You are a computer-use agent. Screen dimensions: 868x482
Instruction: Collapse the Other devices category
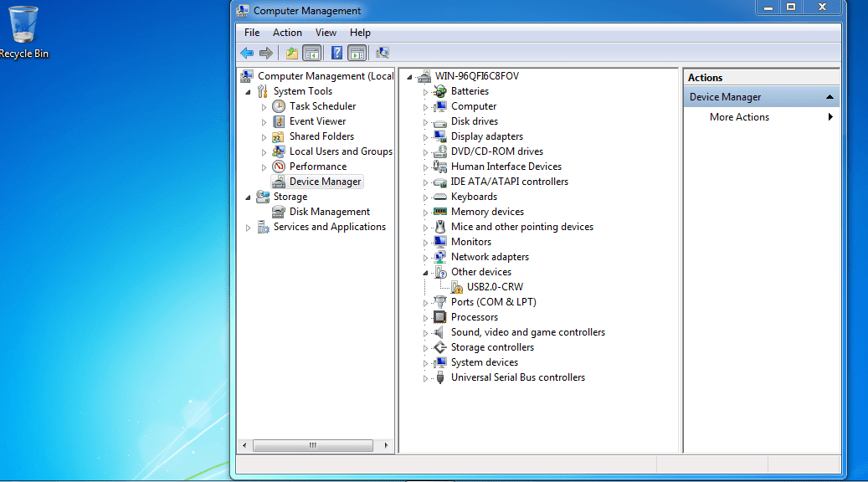[425, 273]
